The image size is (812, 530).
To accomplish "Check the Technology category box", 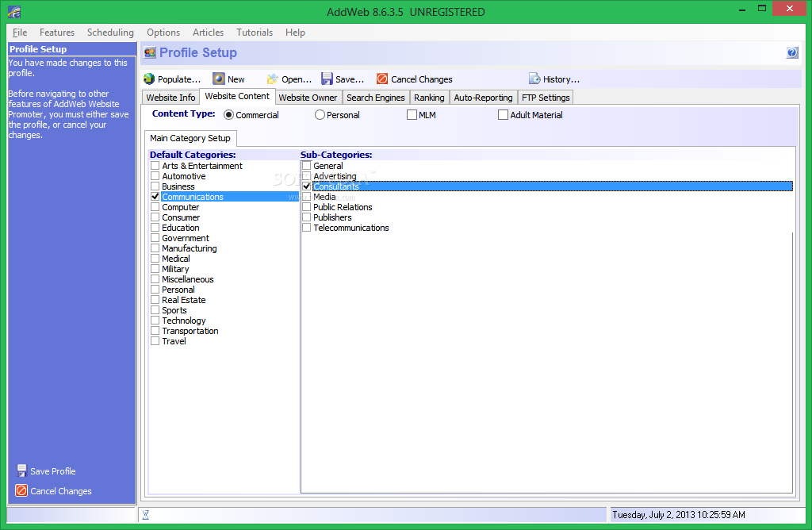I will coord(155,321).
